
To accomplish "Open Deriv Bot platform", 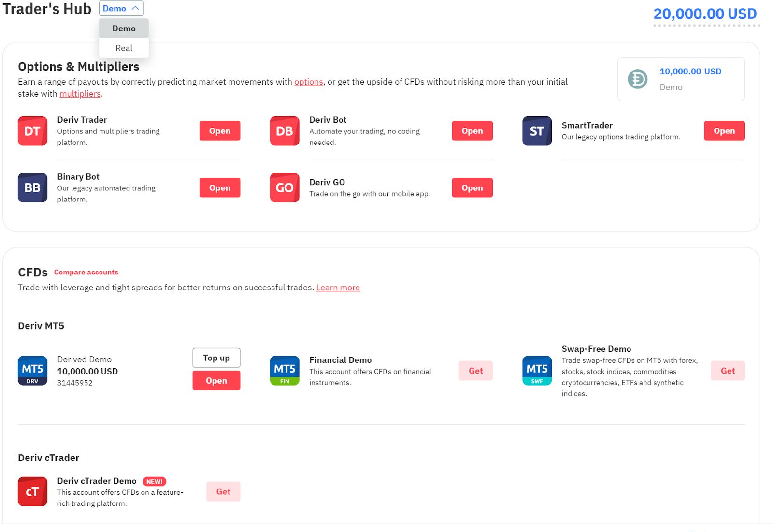I will point(472,131).
